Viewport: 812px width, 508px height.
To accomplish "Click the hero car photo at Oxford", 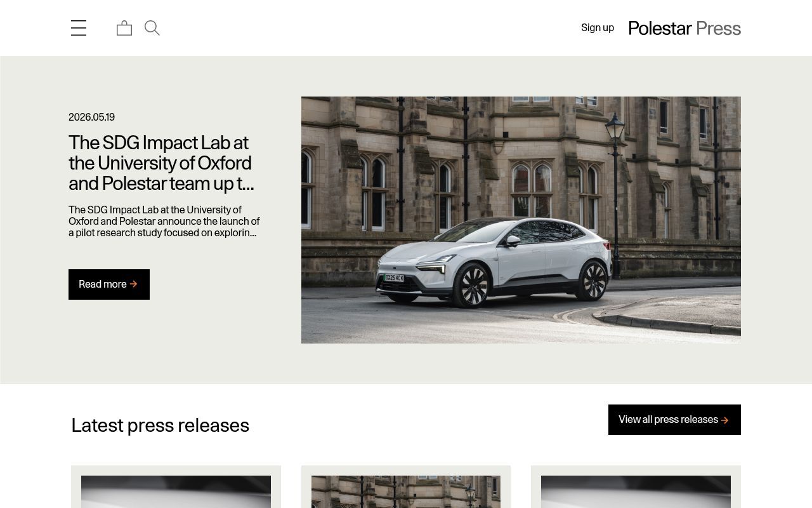I will click(x=521, y=220).
